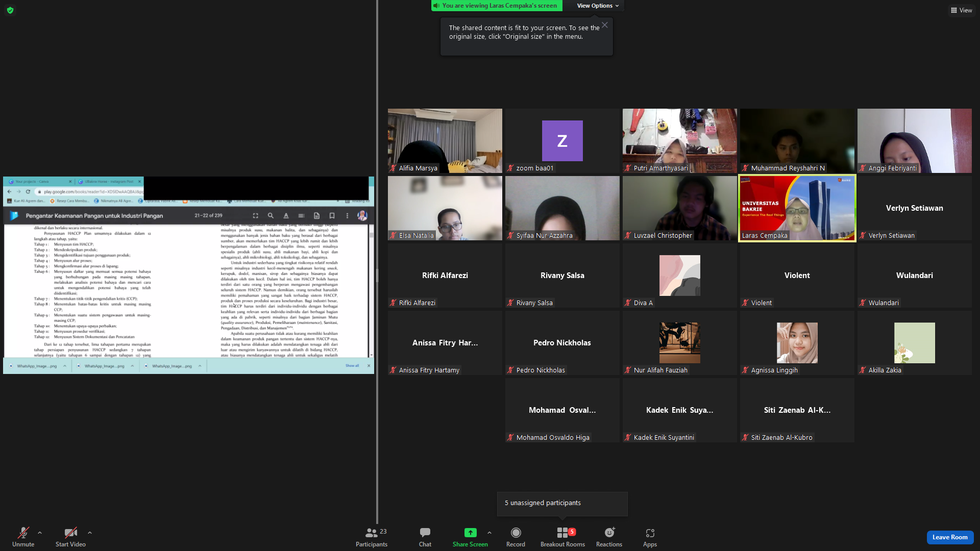The height and width of the screenshot is (551, 980).
Task: Select Wulandari's participant tile
Action: click(915, 275)
